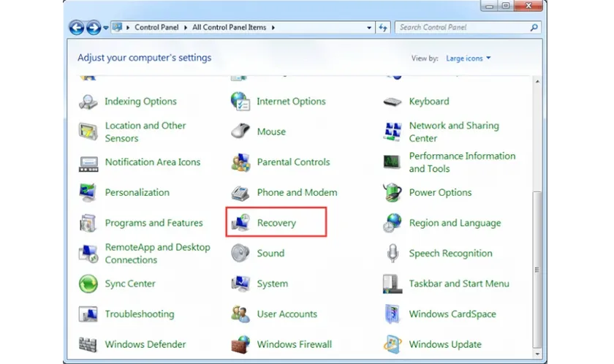
Task: Open the Windows Firewall icon
Action: (240, 344)
